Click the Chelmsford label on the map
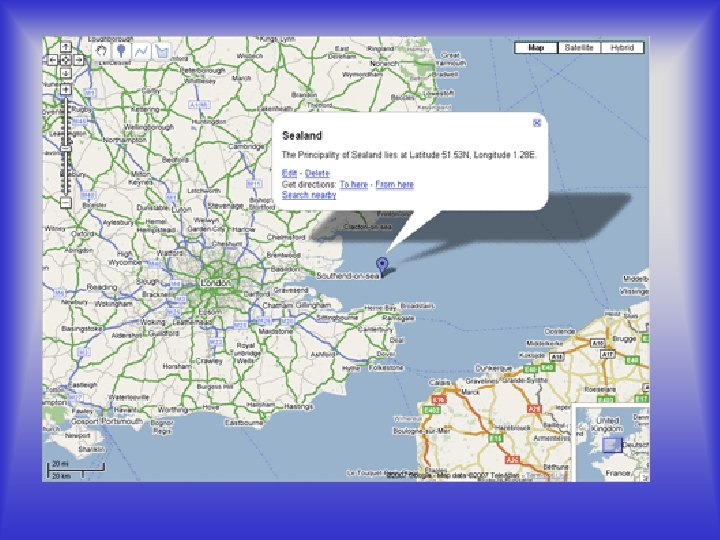This screenshot has height=540, width=720. [x=286, y=237]
